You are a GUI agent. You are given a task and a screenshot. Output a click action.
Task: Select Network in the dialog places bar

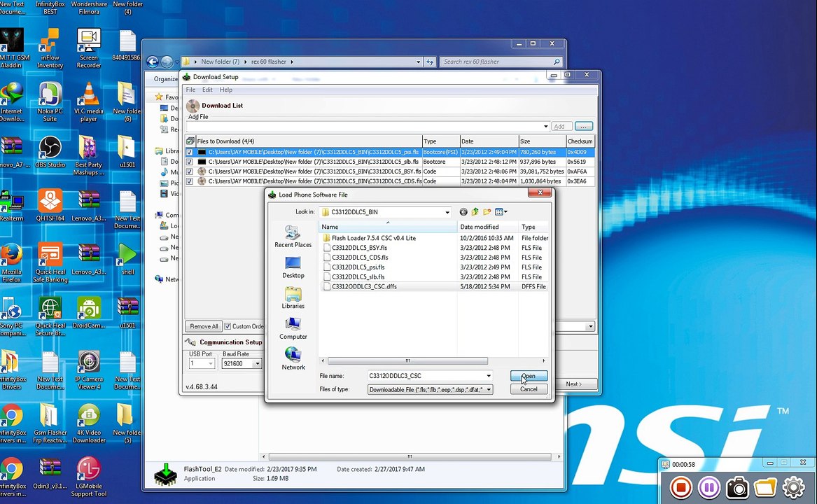pyautogui.click(x=293, y=360)
